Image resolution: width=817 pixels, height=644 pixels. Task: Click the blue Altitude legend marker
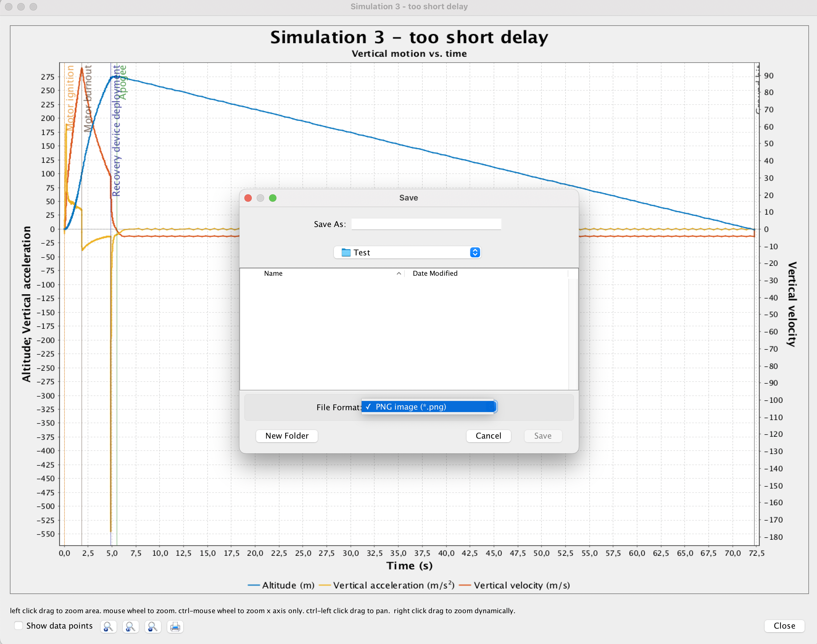pos(254,585)
